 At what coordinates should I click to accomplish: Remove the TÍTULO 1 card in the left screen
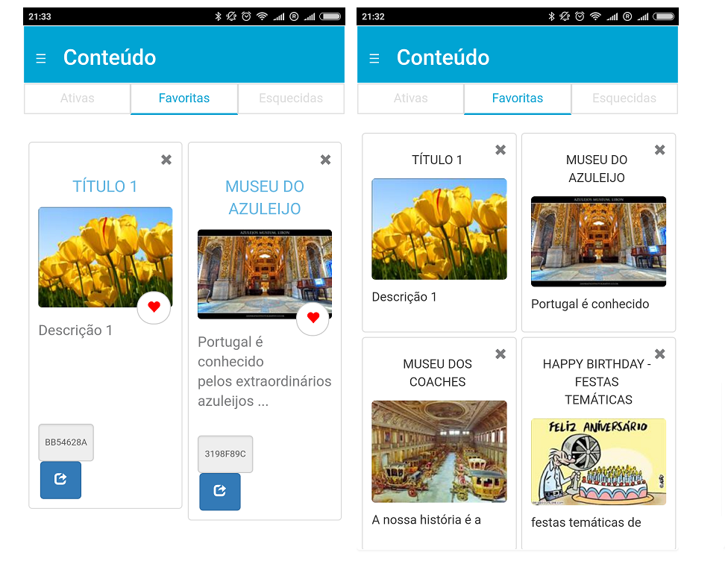tap(166, 160)
